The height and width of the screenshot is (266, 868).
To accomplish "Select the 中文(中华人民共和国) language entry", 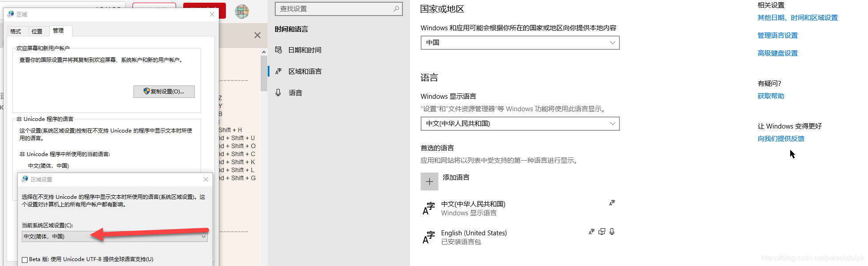I will [520, 209].
